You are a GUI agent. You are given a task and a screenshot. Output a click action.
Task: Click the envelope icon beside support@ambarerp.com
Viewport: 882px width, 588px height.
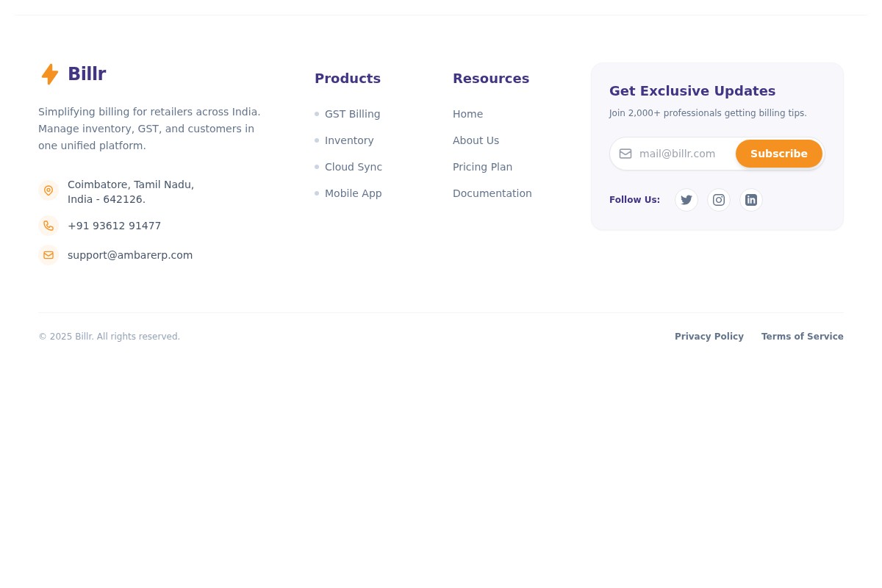49,255
